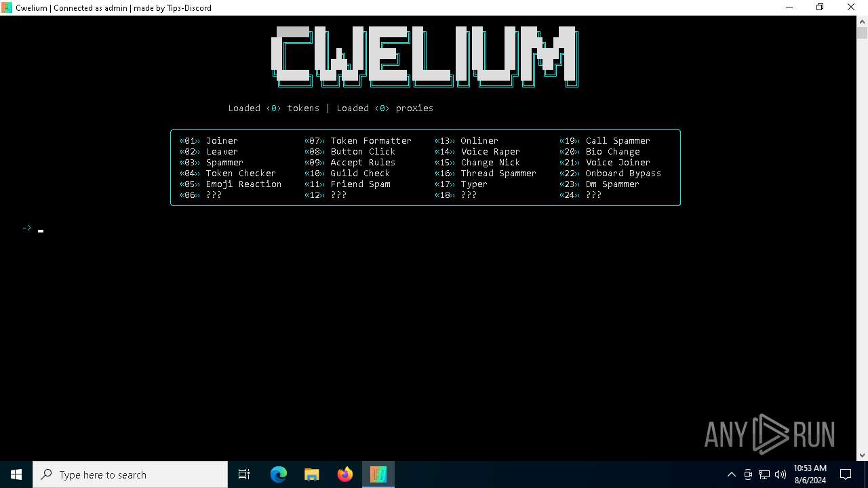Click the 'Loaded <0> tokens' status text
Screen dimensions: 868x488
tap(274, 108)
